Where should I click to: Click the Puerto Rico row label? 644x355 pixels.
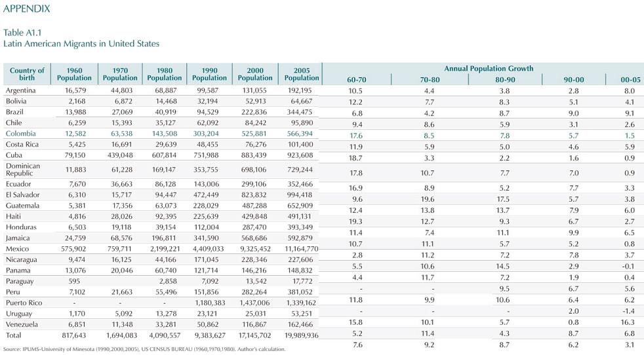point(24,303)
